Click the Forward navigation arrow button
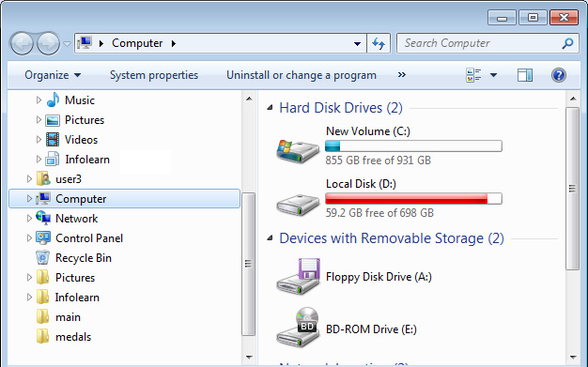This screenshot has height=367, width=588. 48,43
